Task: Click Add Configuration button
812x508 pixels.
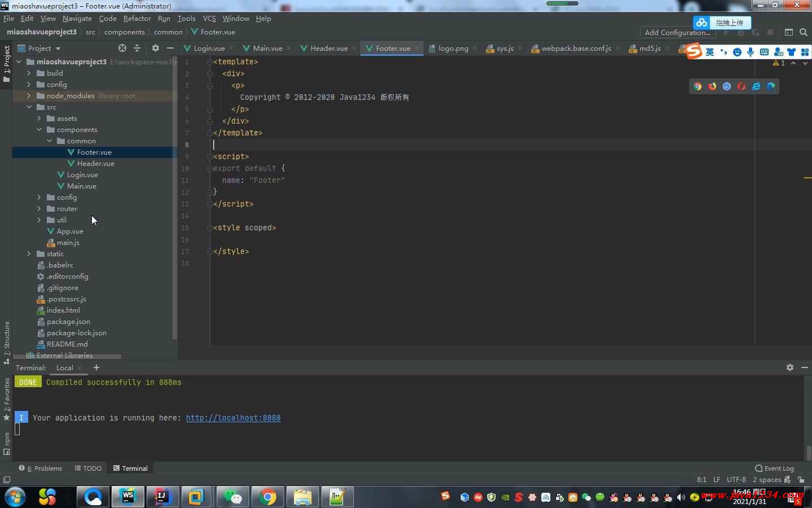Action: [x=677, y=32]
